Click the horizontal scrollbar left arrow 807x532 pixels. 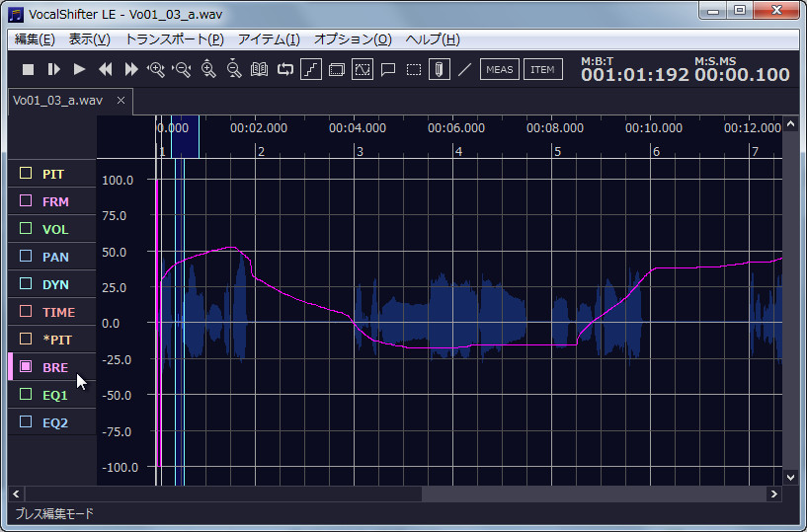[16, 494]
